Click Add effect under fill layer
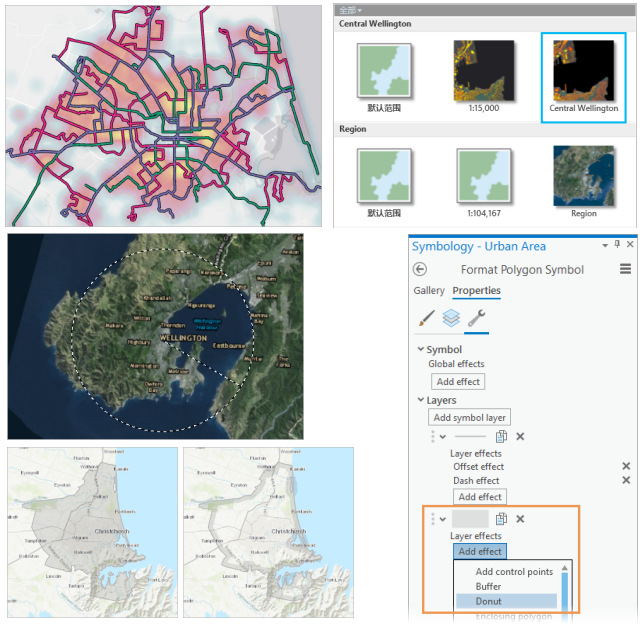Screen dimensions: 642x624 point(479,552)
